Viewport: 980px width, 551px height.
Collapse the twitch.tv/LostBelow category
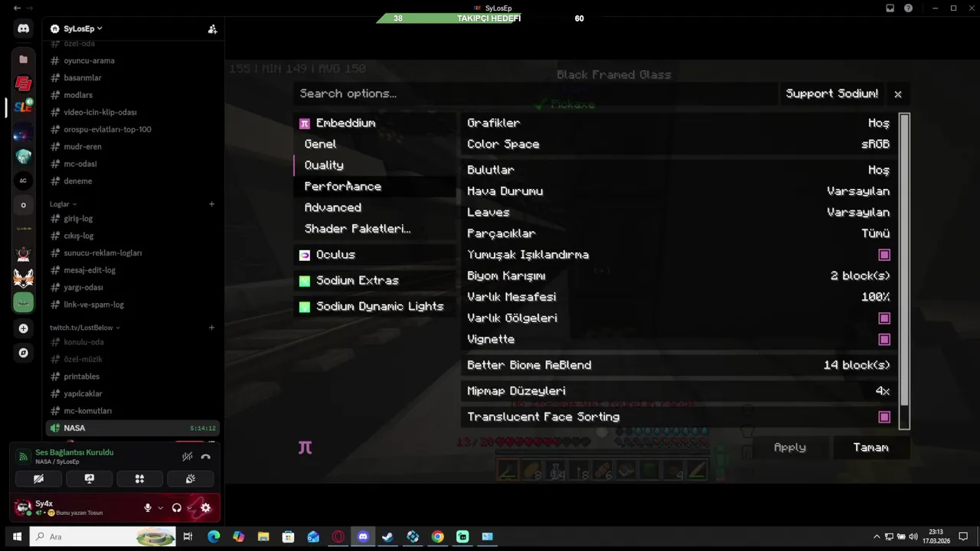(84, 328)
